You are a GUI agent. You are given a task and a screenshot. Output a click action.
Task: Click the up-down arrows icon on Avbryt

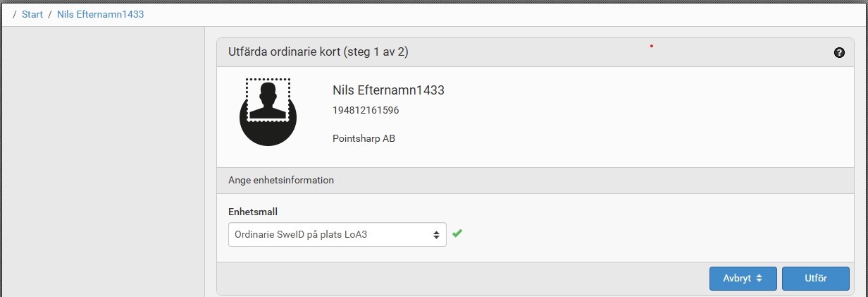(x=759, y=279)
